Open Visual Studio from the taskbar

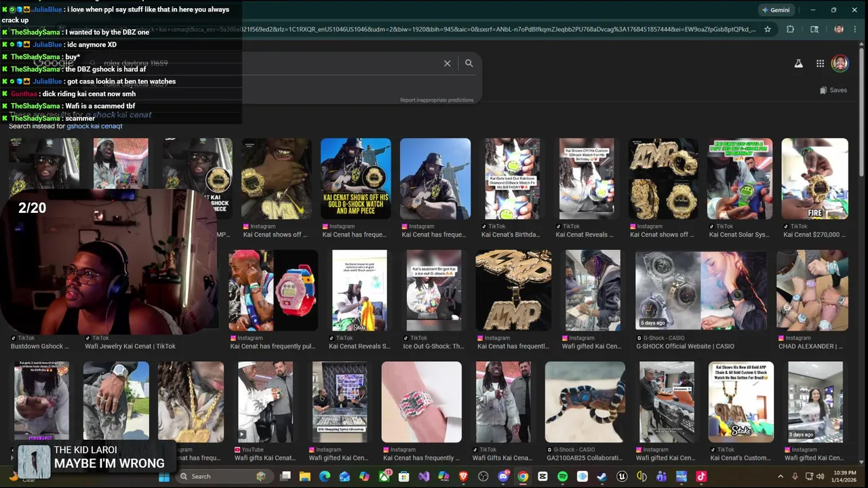(424, 476)
